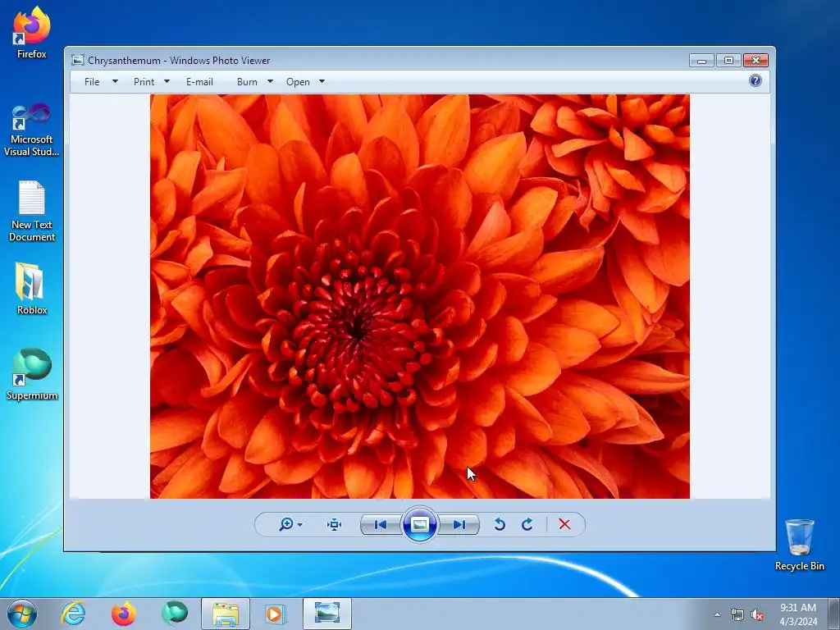Minimize the Photo Viewer window

[x=701, y=60]
